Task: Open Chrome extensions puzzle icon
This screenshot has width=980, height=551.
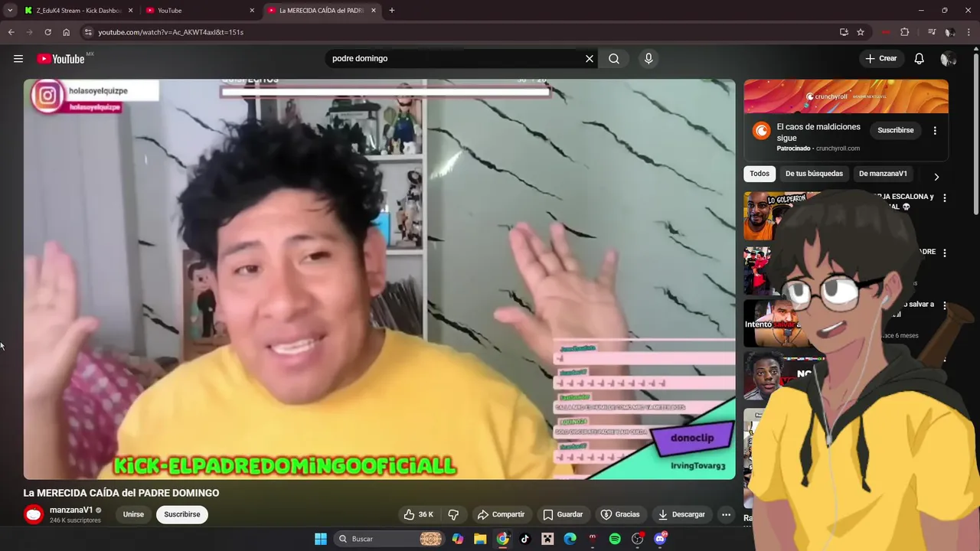Action: point(904,32)
